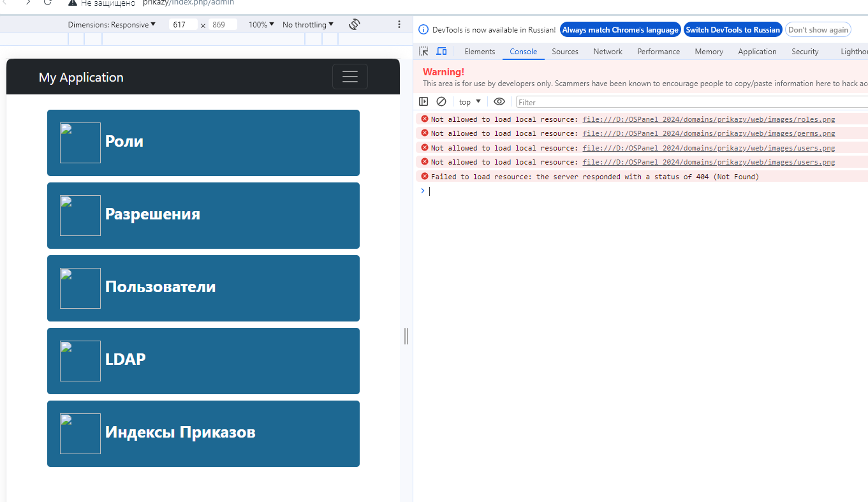Screen dimensions: 868x502
Task: Open the 100% zoom dropdown
Action: [261, 24]
